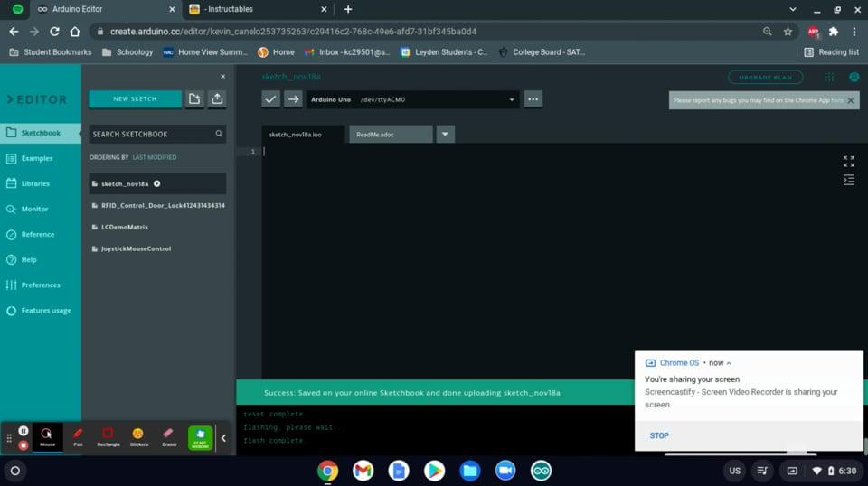Open sketch_nov18a options dropdown dot

click(157, 183)
